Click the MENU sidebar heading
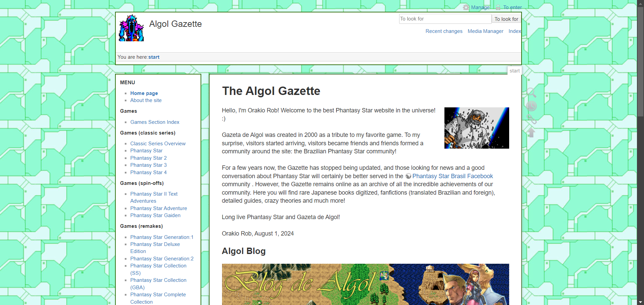This screenshot has height=305, width=644. [127, 83]
